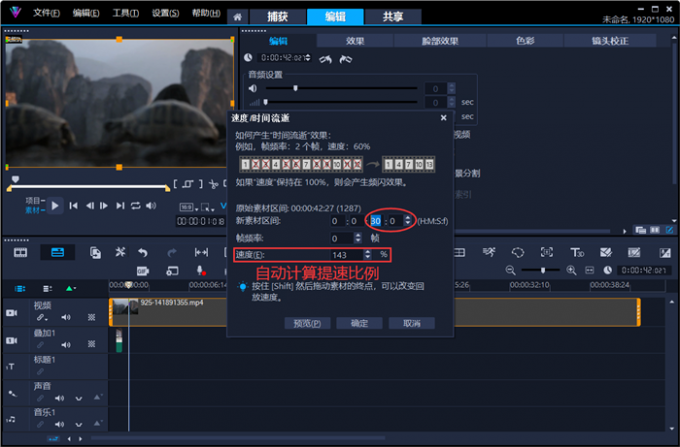Screen dimensions: 680x447
Task: Adjust the clip duration timecode stepper
Action: tap(308, 58)
